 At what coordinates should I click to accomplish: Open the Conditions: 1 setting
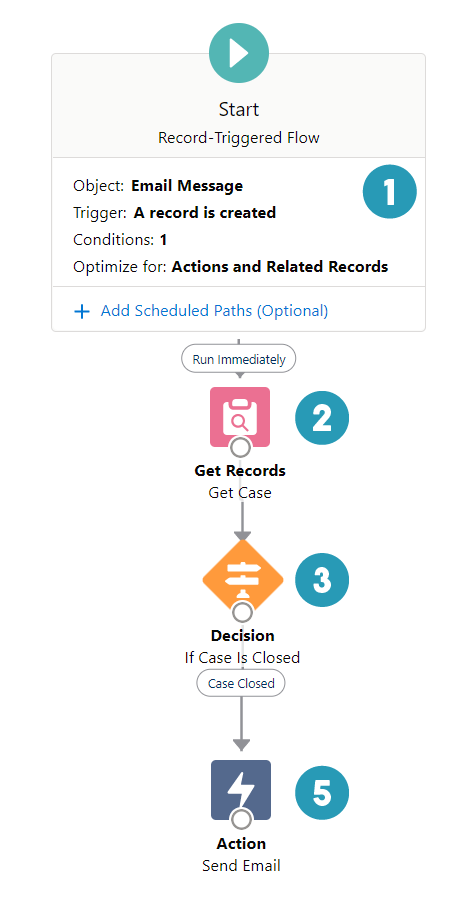tap(120, 240)
